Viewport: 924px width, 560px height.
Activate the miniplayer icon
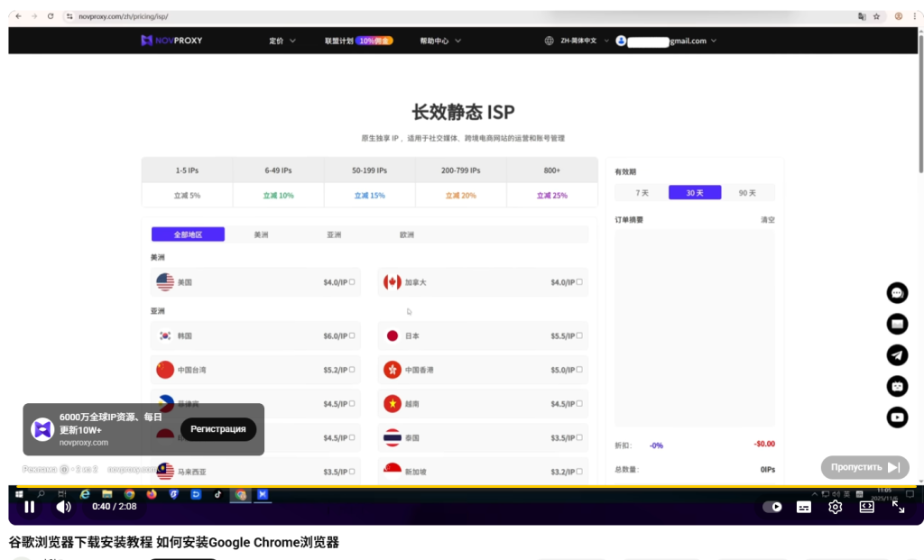tap(865, 507)
